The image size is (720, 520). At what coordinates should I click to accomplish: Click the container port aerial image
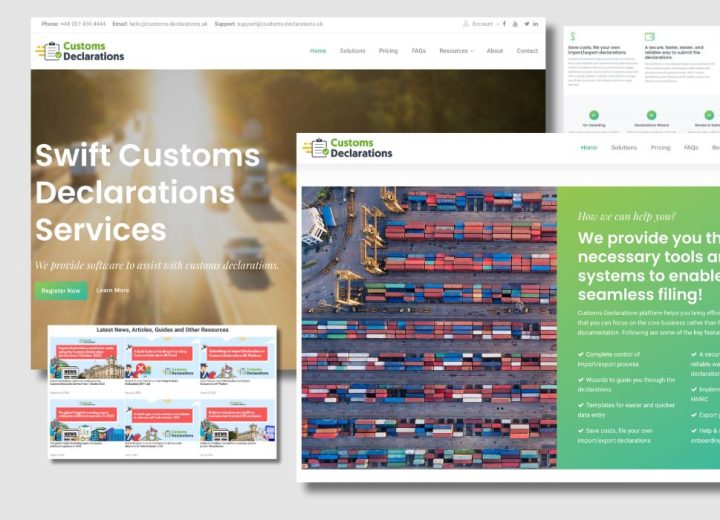coord(429,328)
